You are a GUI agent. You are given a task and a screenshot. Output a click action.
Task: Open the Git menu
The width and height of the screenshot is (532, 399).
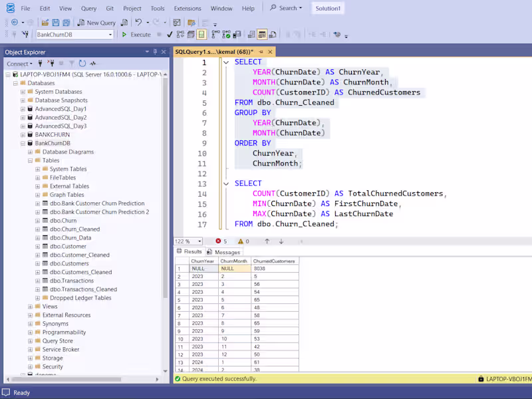110,8
